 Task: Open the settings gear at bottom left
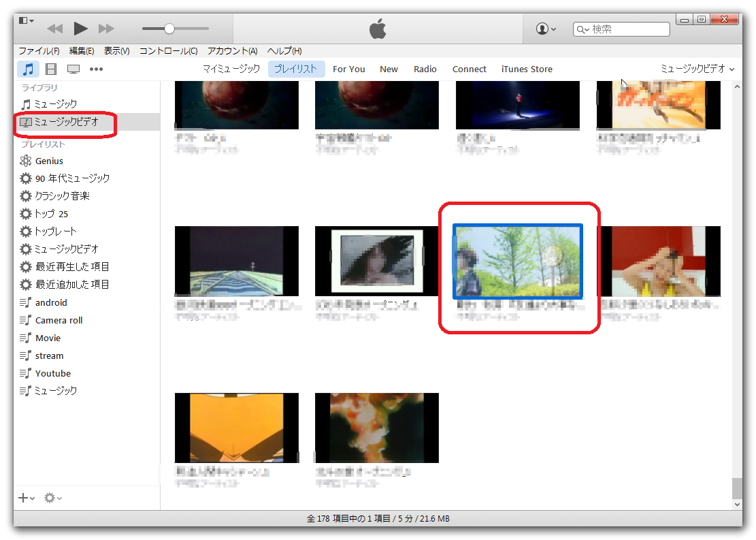(49, 498)
